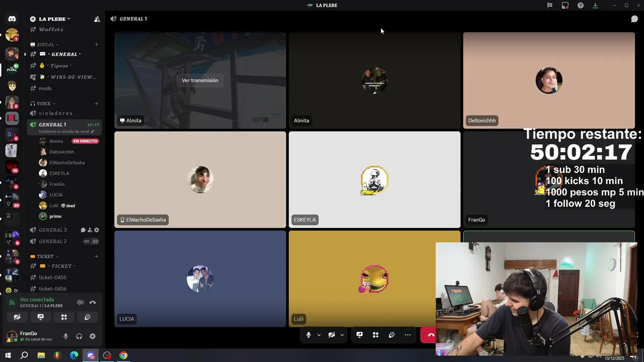Disconnect using phone icon beside Voz conectada
The height and width of the screenshot is (362, 644).
tap(93, 302)
